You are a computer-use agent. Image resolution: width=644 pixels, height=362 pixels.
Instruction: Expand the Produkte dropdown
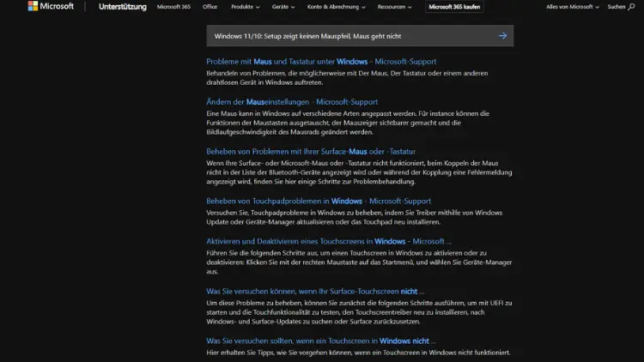[246, 7]
